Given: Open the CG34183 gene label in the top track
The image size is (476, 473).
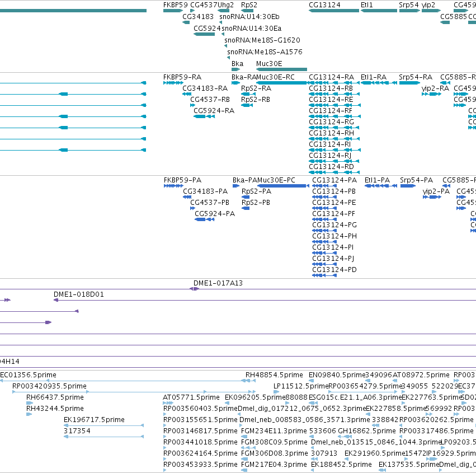Looking at the screenshot, I should pyautogui.click(x=198, y=17).
